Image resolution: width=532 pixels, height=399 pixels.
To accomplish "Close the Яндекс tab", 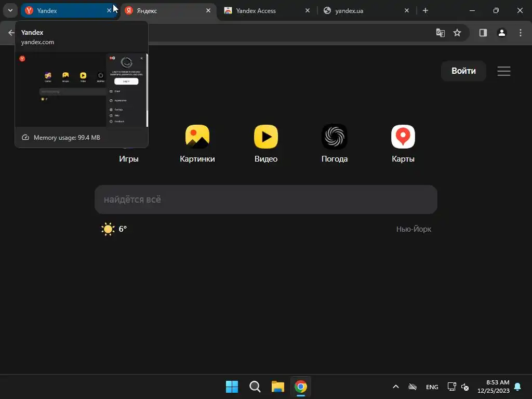I will coord(208,10).
